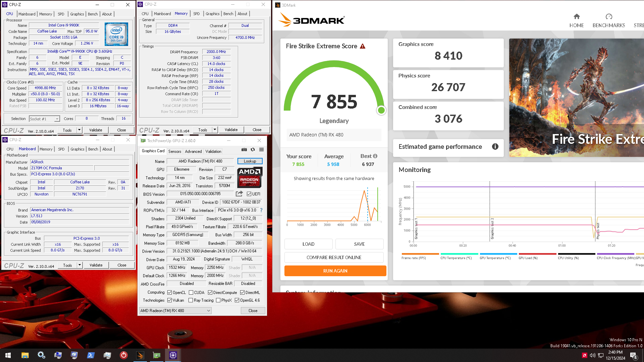Open Bench tab in CPU-Z CPU window
The width and height of the screenshot is (644, 362).
[x=93, y=14]
